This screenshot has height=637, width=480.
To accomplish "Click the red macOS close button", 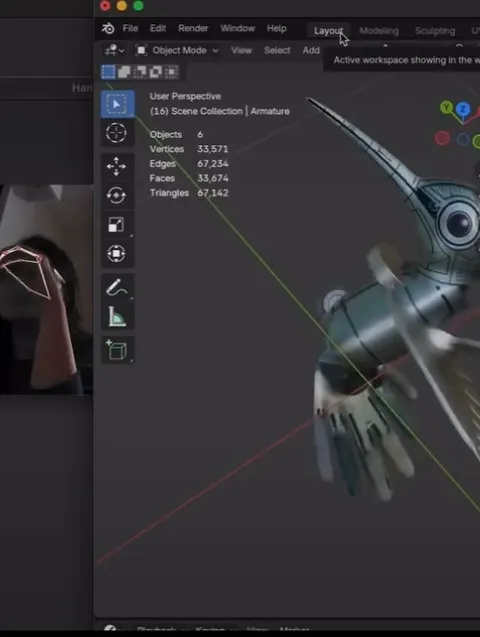I will pyautogui.click(x=105, y=6).
